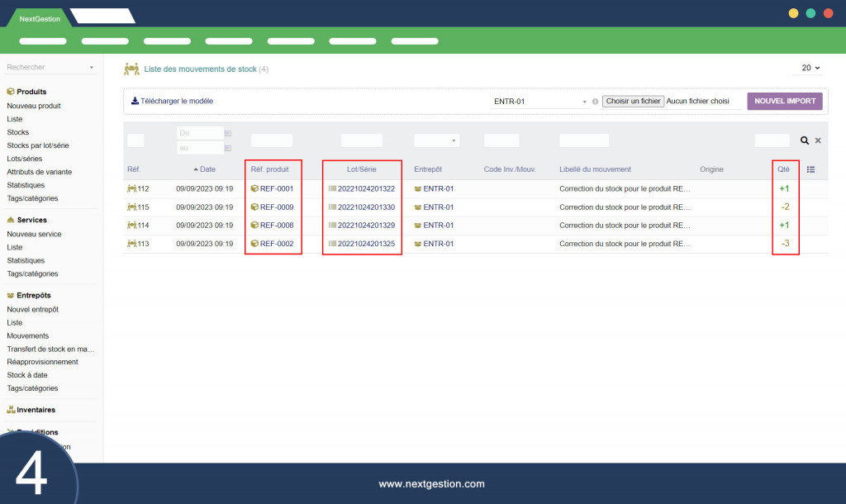Open product link REF-0009
The height and width of the screenshot is (504, 846).
coord(276,207)
